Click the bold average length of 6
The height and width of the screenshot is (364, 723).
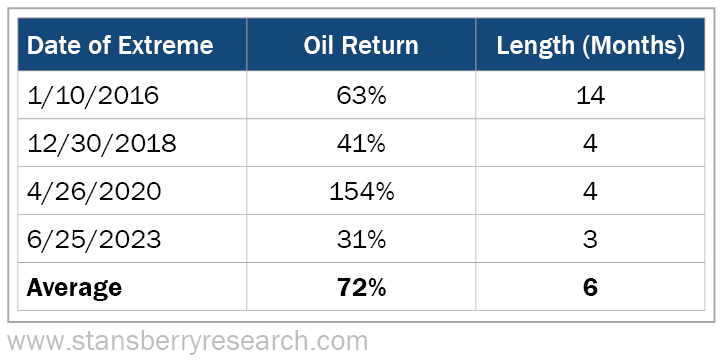tap(590, 287)
